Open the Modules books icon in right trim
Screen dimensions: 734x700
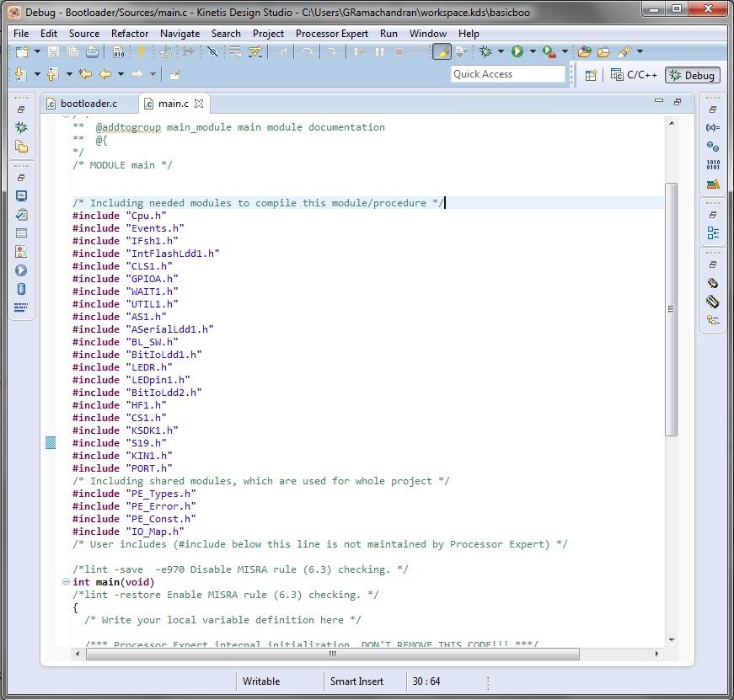click(713, 184)
